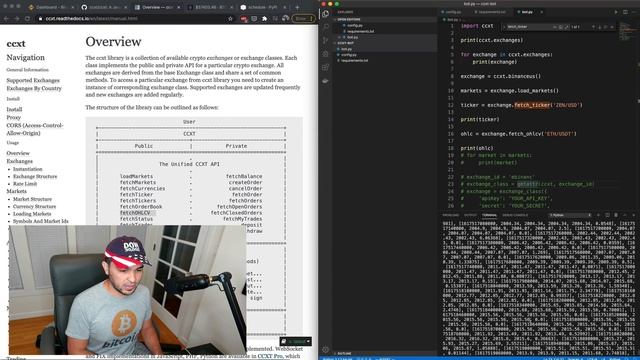Select the Debug Console panel tab

(515, 215)
